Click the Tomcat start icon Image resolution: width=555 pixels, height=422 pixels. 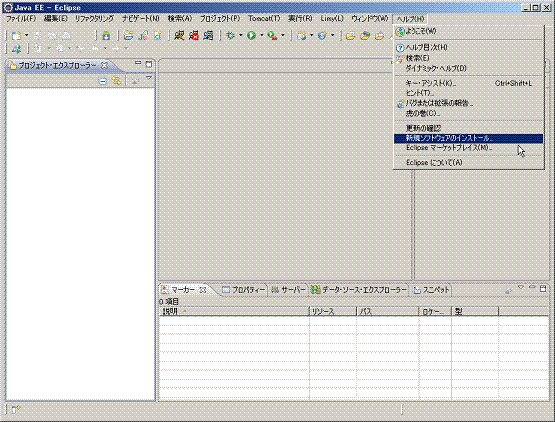tap(179, 35)
